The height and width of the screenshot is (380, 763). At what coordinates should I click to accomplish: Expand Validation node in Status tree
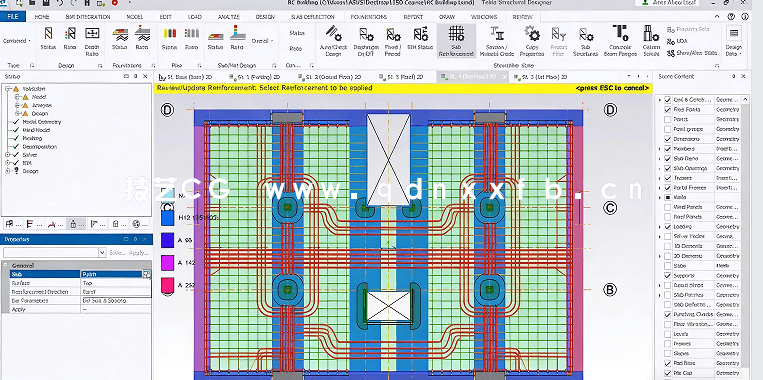point(8,89)
